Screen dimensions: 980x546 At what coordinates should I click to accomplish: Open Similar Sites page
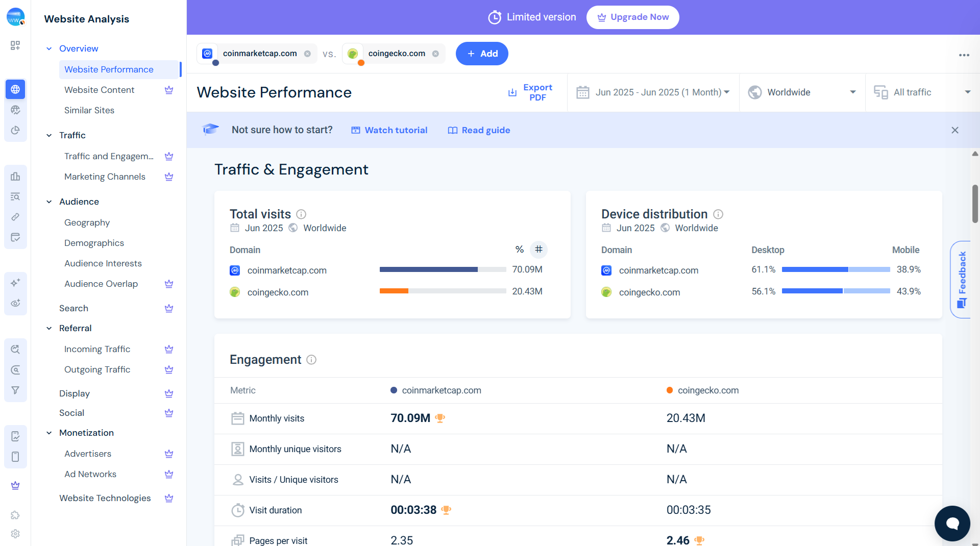pos(89,110)
